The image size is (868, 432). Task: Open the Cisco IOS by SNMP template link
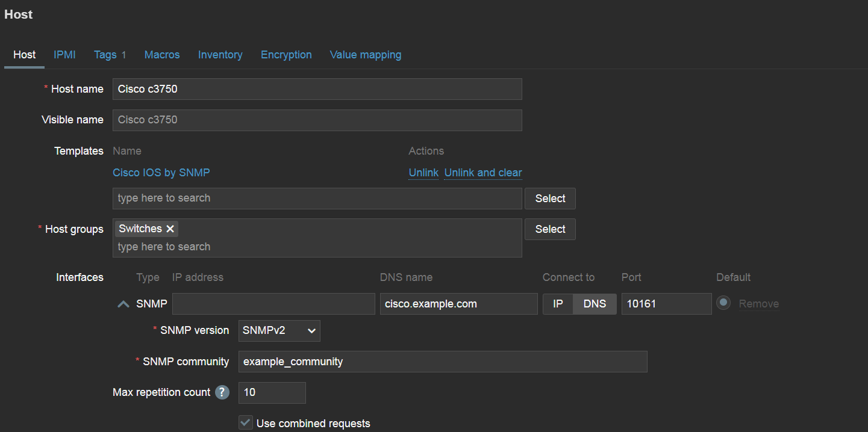point(161,173)
